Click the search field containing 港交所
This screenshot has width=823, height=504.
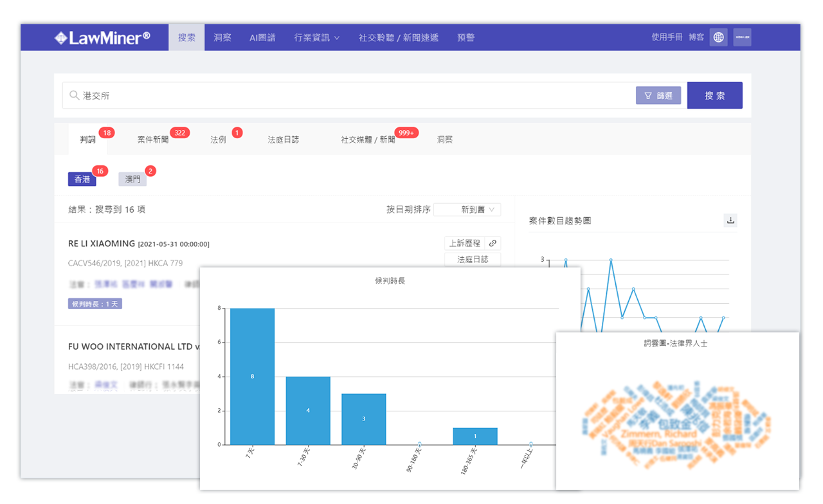(347, 95)
